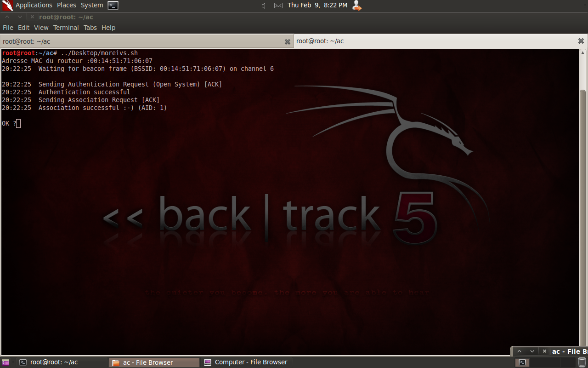Click the terminal window close X button
The width and height of the screenshot is (588, 368).
click(x=32, y=17)
